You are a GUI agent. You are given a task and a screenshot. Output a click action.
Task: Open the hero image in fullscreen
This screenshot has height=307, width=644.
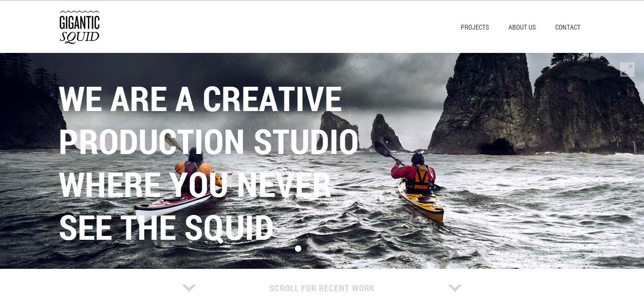[x=627, y=70]
